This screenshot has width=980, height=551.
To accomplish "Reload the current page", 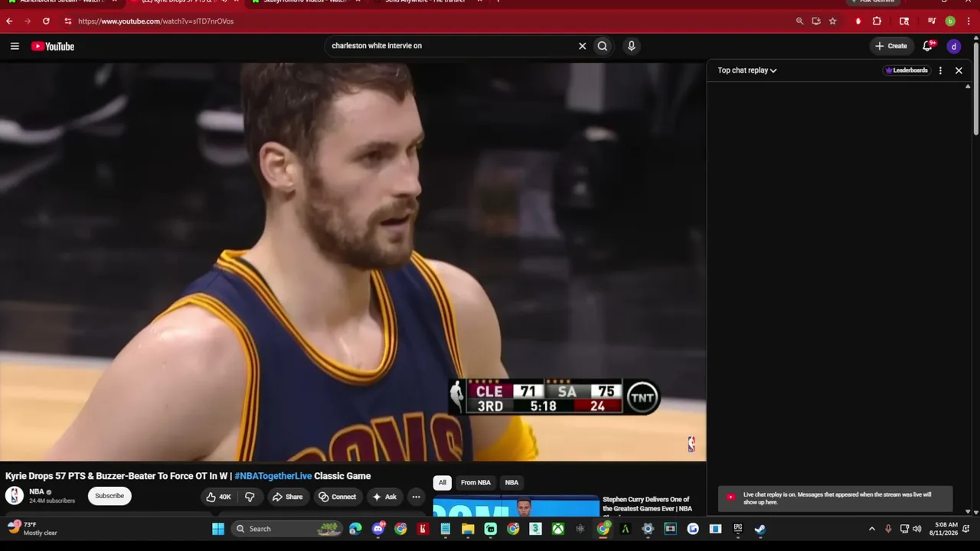I will click(46, 21).
